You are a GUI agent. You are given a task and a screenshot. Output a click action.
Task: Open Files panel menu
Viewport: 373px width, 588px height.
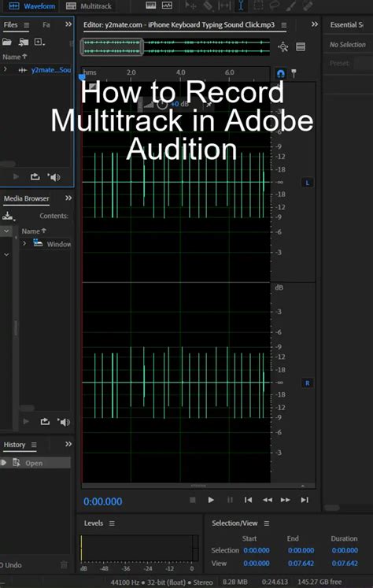(x=26, y=25)
